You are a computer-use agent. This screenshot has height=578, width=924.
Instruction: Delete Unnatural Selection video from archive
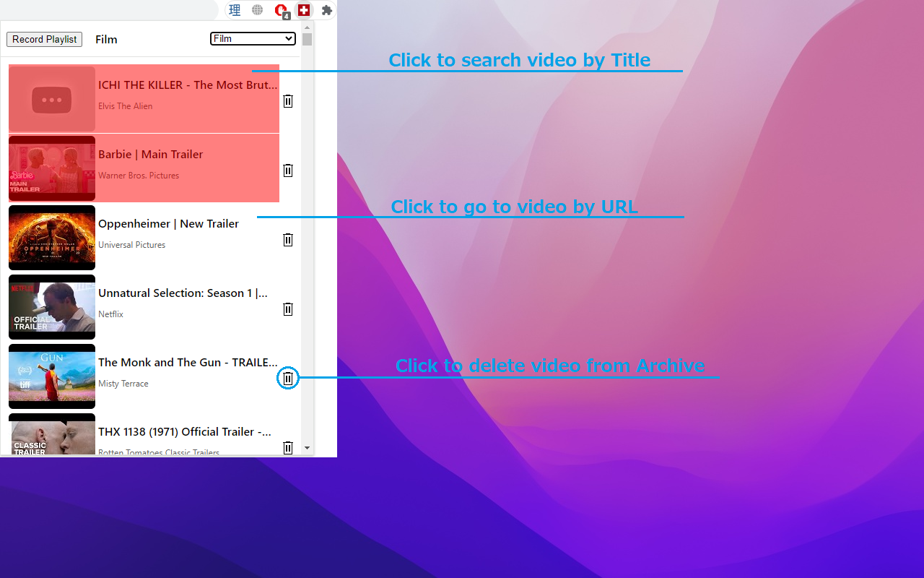288,309
